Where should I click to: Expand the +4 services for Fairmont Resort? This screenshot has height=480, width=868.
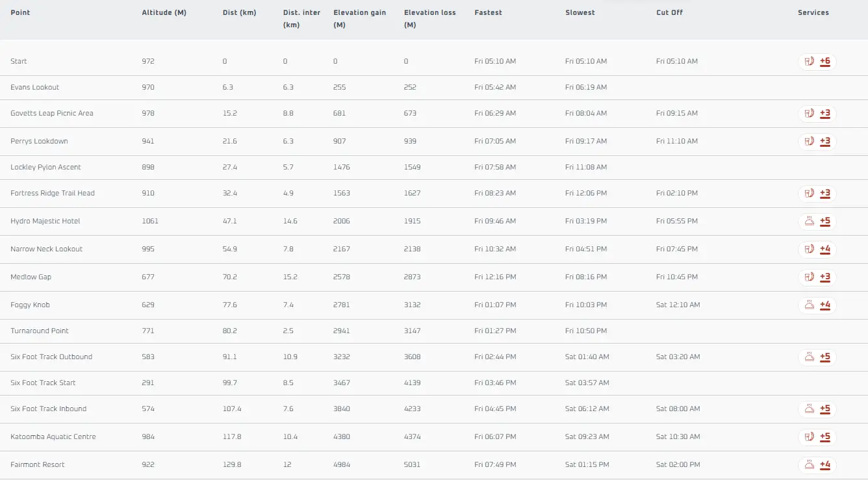coord(825,464)
